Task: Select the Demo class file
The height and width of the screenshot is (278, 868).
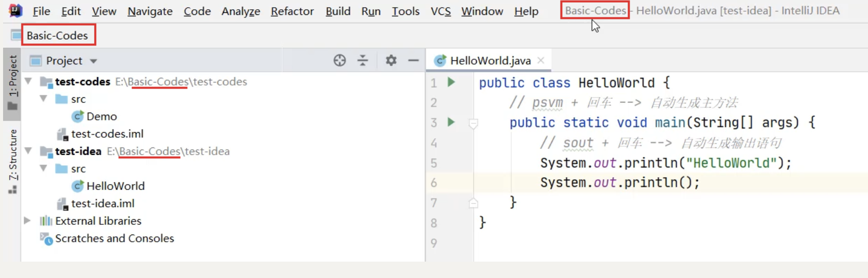Action: (x=101, y=116)
